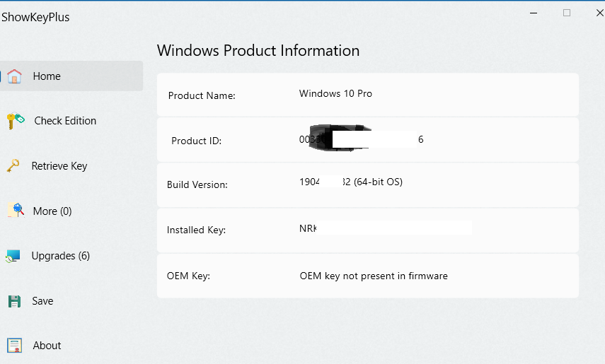
Task: Click the Upgrades monitor icon
Action: [x=13, y=256]
